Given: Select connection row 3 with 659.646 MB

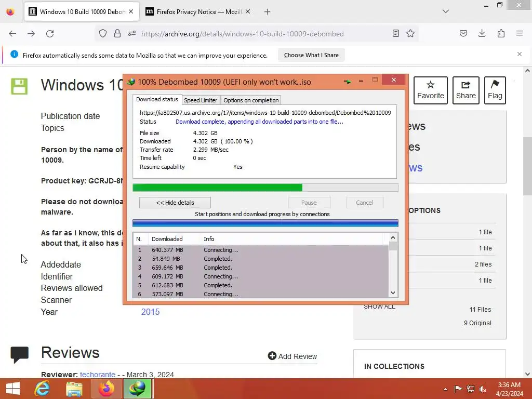Looking at the screenshot, I should [x=261, y=268].
